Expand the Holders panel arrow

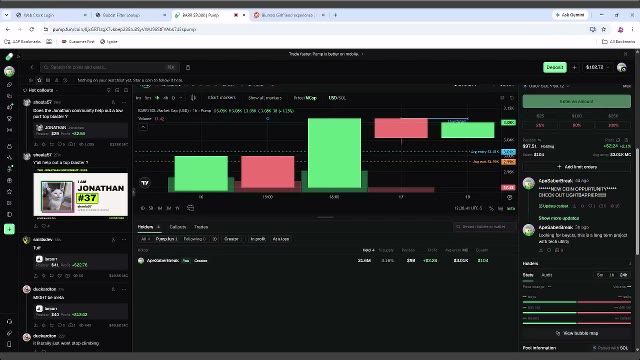tap(630, 264)
